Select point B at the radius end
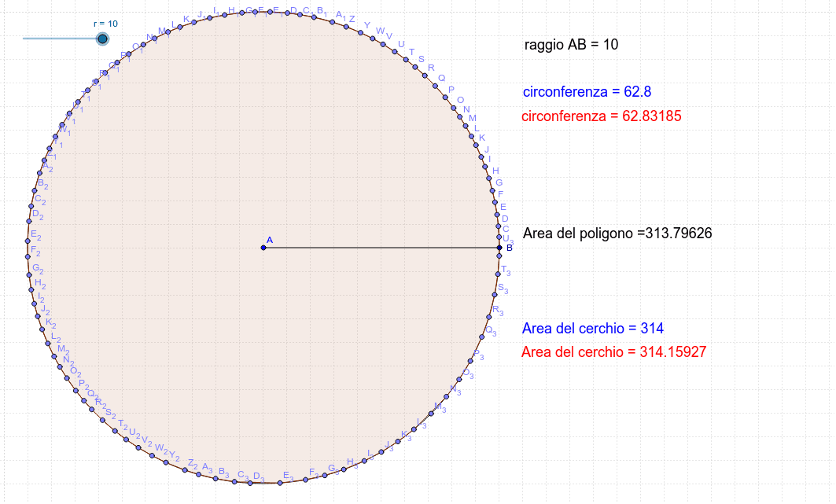The image size is (836, 504). pyautogui.click(x=499, y=248)
